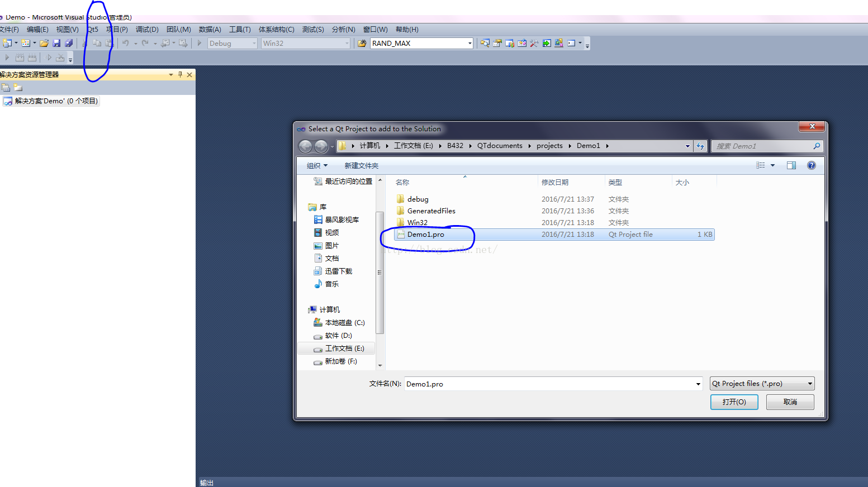Image resolution: width=868 pixels, height=487 pixels.
Task: Click the 文件名 input field
Action: [x=553, y=384]
